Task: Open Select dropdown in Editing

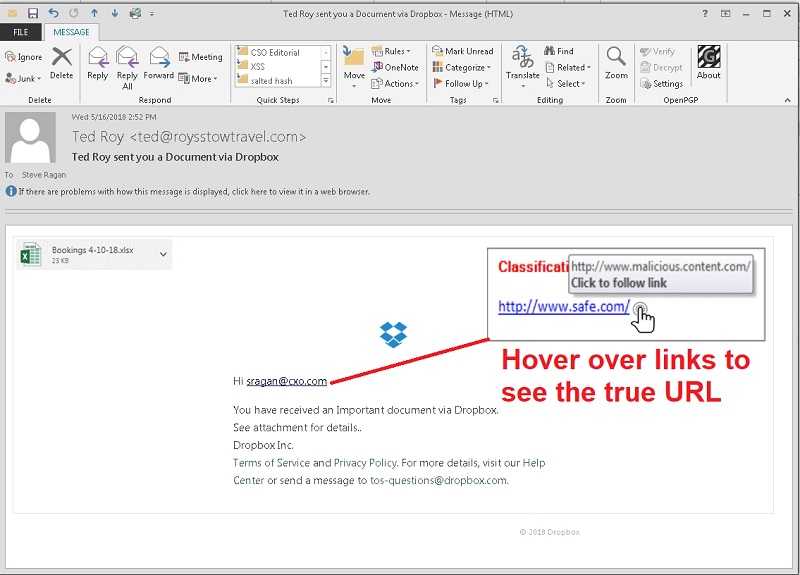Action: tap(564, 84)
